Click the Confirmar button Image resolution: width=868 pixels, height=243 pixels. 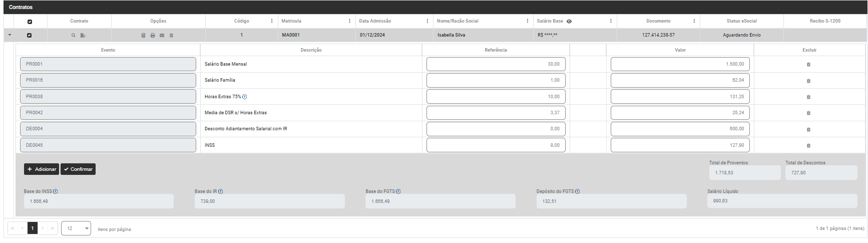pyautogui.click(x=78, y=169)
